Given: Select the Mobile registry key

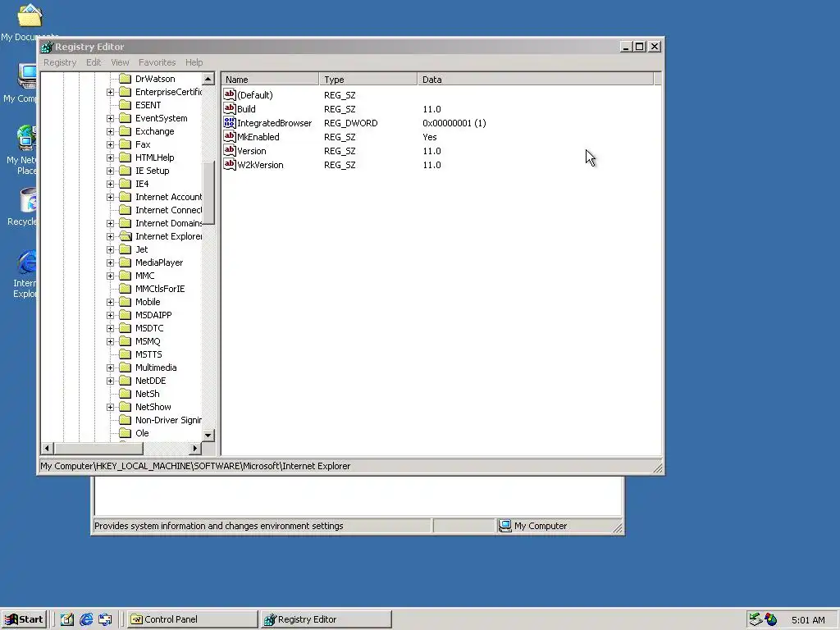Looking at the screenshot, I should (148, 302).
